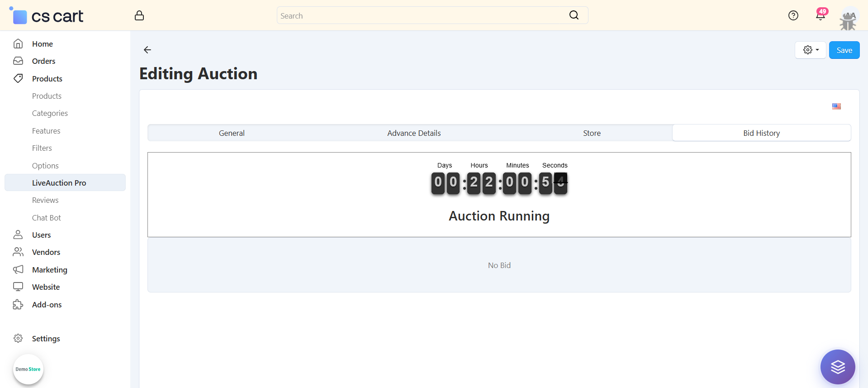Open LiveAuction Pro in sidebar

pyautogui.click(x=59, y=183)
